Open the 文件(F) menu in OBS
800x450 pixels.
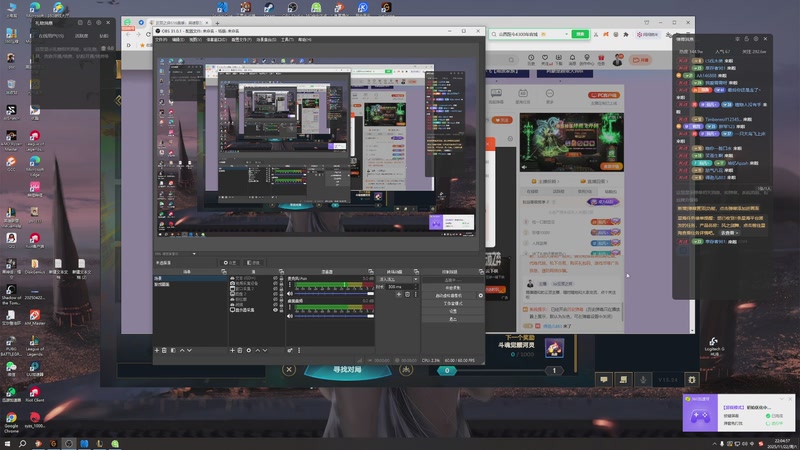tap(161, 39)
